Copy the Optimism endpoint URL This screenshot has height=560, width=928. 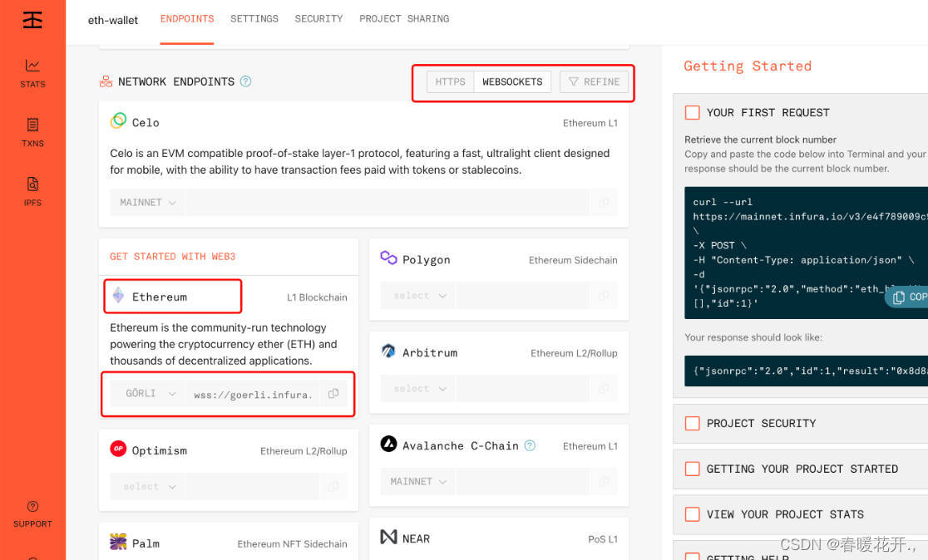click(x=333, y=486)
